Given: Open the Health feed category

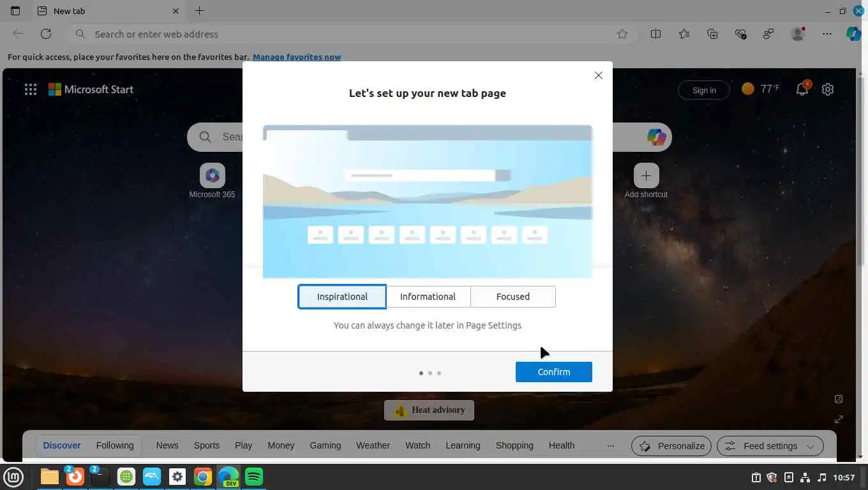Looking at the screenshot, I should click(x=562, y=445).
